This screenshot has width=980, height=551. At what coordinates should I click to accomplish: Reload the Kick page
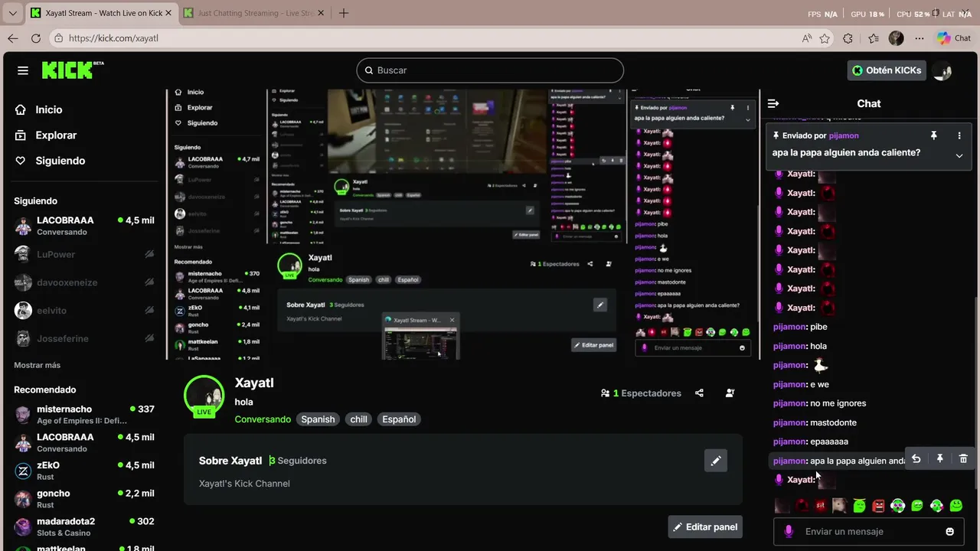[36, 38]
